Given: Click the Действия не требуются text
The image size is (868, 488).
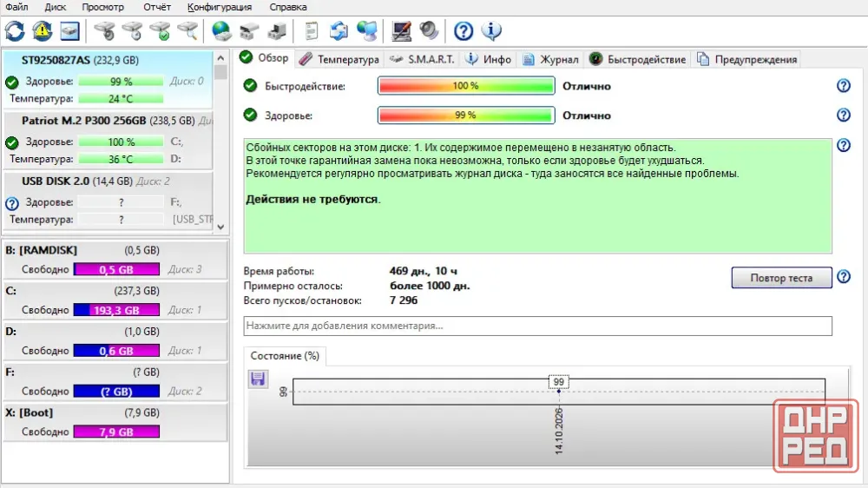Looking at the screenshot, I should coord(312,200).
